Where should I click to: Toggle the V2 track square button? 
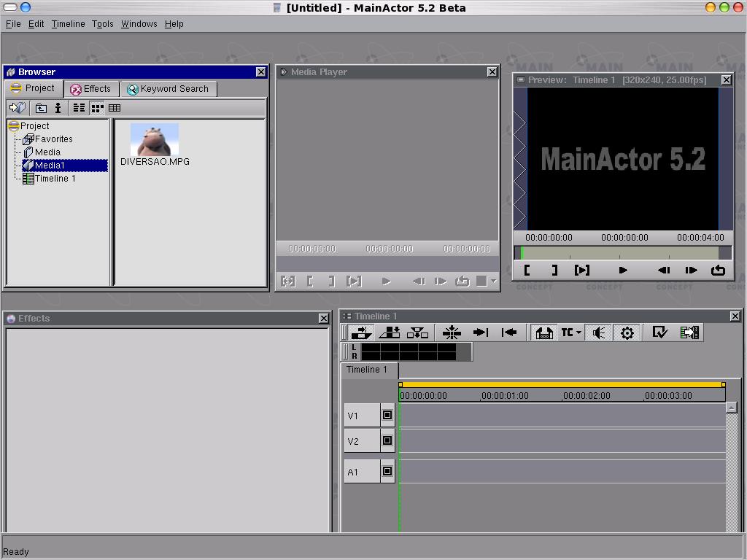click(x=387, y=440)
